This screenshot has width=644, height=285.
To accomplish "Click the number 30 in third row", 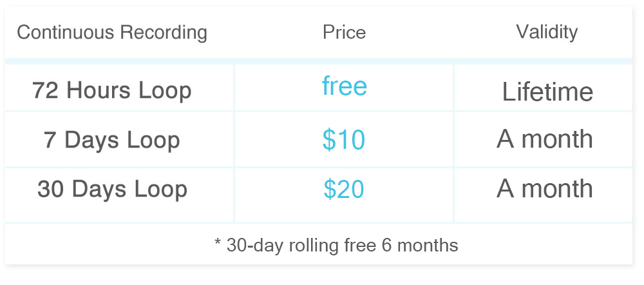I will (51, 189).
